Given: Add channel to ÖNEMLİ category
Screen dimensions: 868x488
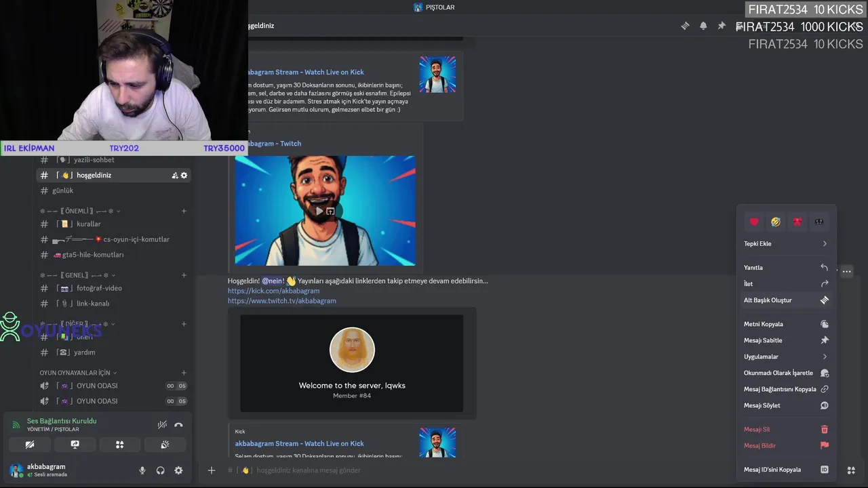Looking at the screenshot, I should tap(184, 211).
